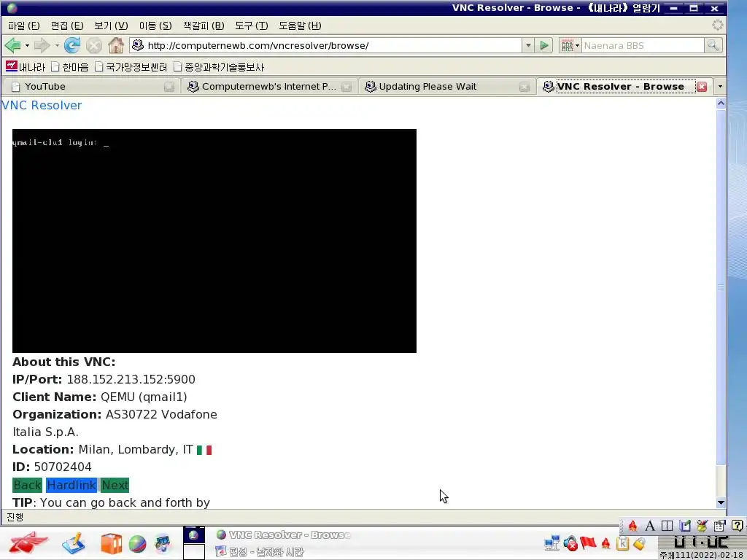Click the Italian flag icon
This screenshot has width=747, height=560.
pos(204,450)
